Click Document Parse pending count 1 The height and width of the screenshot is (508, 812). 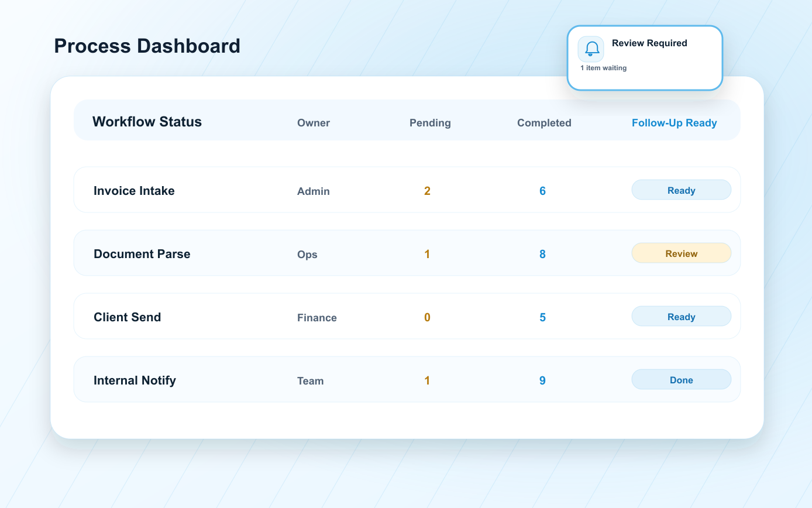[x=427, y=254]
